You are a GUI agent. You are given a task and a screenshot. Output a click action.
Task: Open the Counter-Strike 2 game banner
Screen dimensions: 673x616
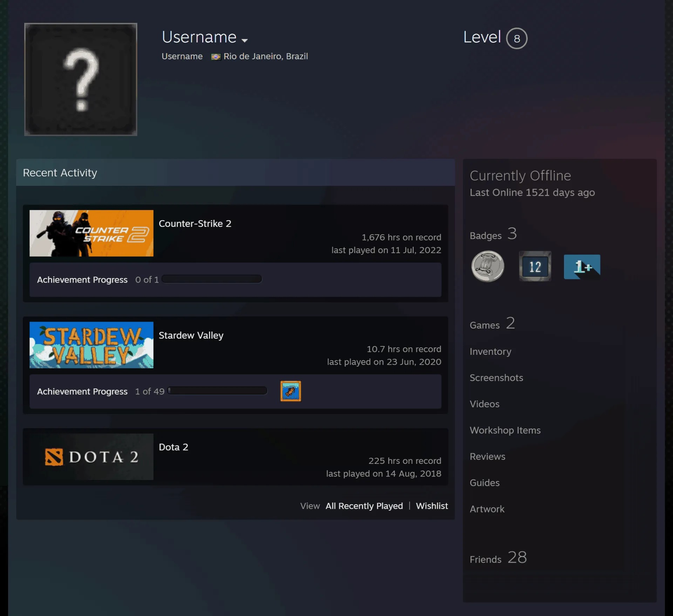(91, 233)
